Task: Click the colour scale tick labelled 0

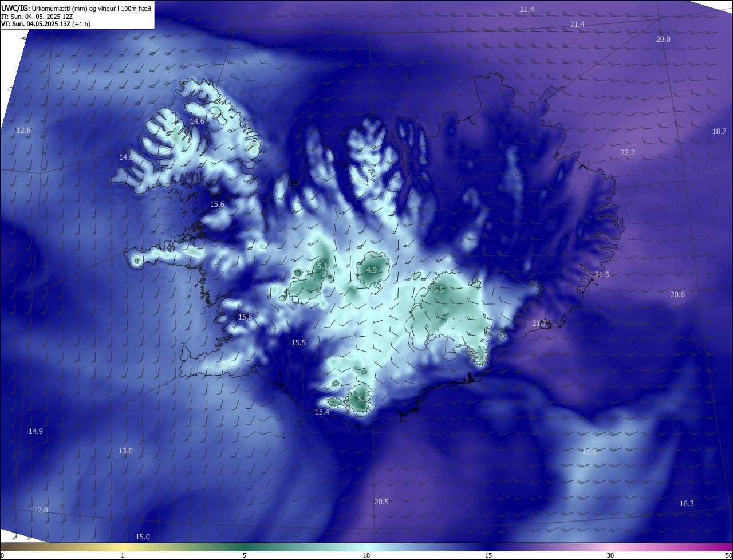Action: (2, 555)
